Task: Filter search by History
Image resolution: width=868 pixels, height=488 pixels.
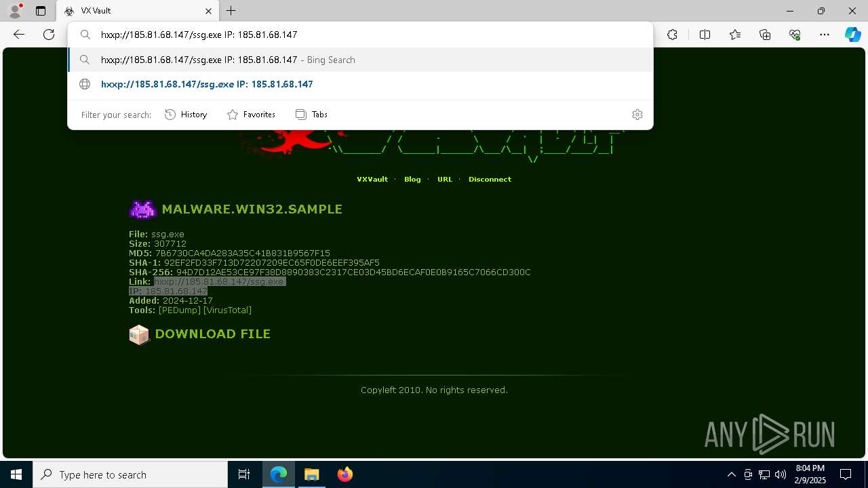Action: point(186,115)
